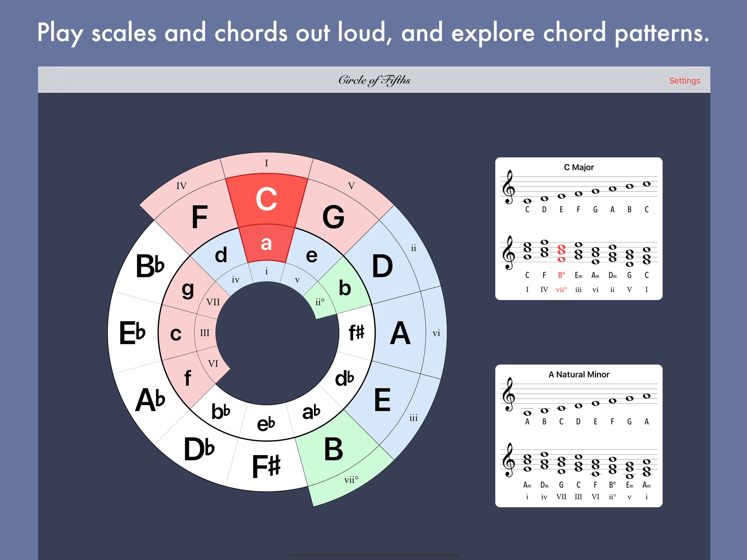The width and height of the screenshot is (747, 560).
Task: Select the C major wedge
Action: tap(266, 199)
